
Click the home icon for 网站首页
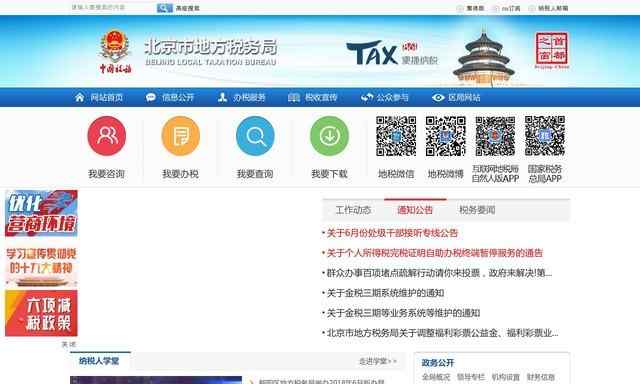[x=80, y=98]
